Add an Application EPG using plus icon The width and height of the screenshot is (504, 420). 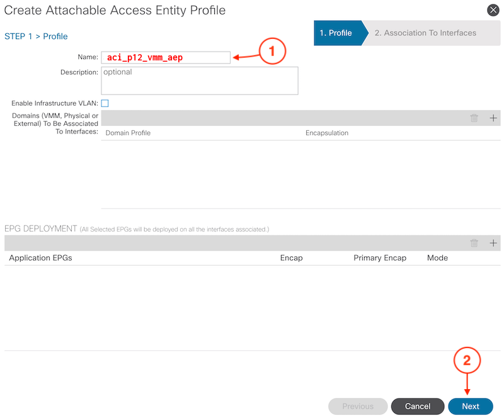point(493,243)
